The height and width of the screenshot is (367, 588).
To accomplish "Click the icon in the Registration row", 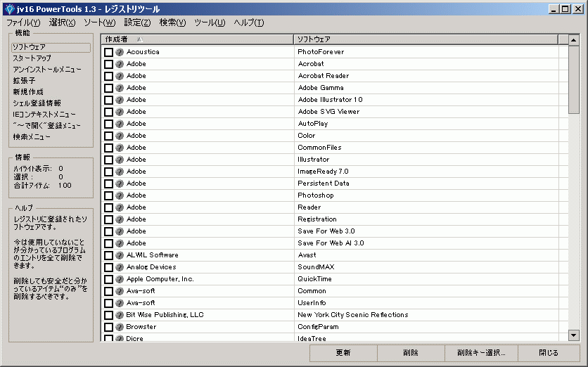I will [120, 219].
